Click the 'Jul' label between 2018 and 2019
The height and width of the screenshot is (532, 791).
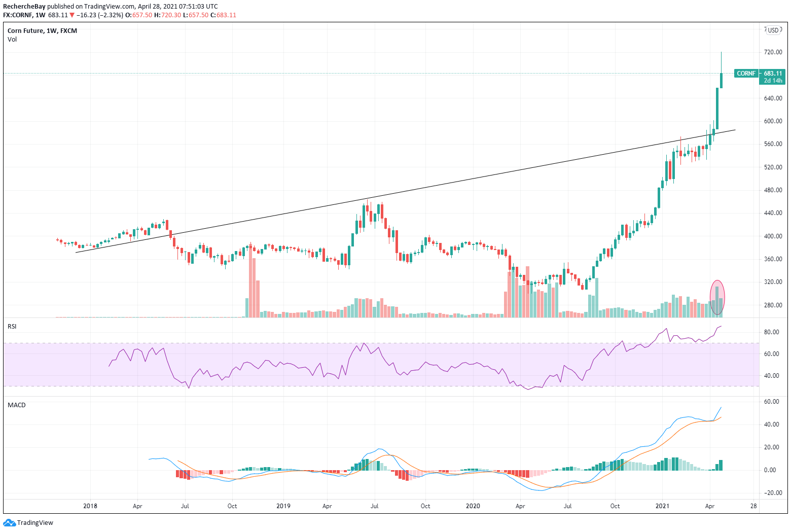(x=185, y=506)
